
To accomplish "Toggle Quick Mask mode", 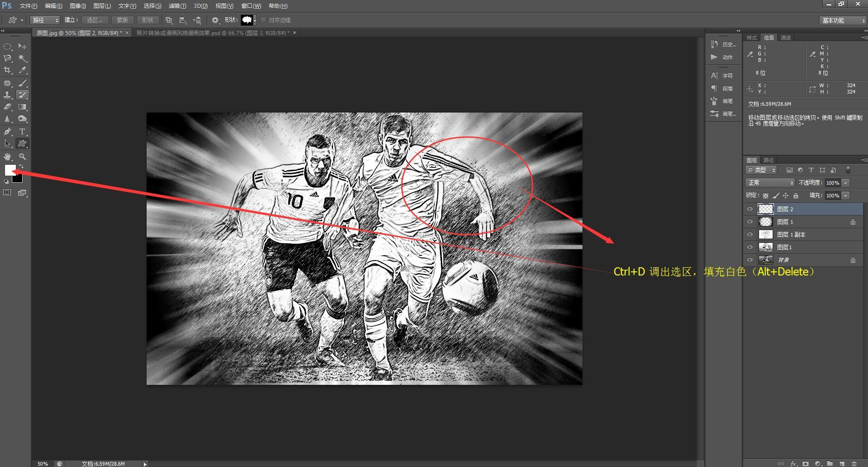I will tap(7, 192).
